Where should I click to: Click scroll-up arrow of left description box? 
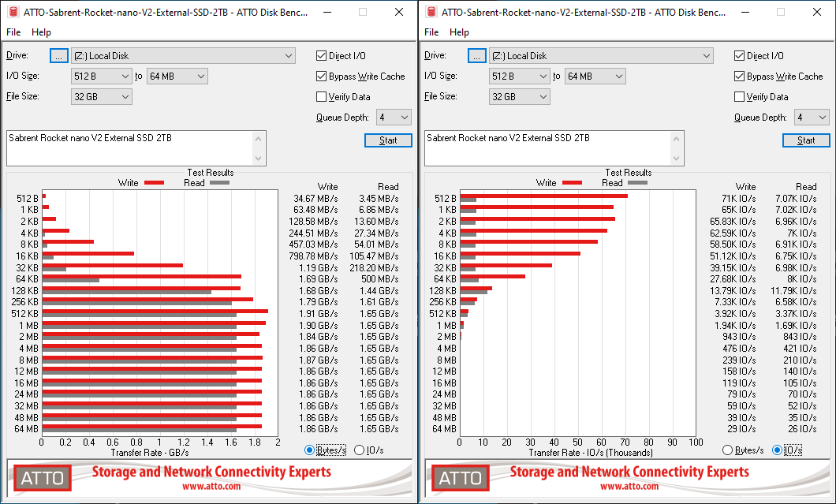point(259,138)
